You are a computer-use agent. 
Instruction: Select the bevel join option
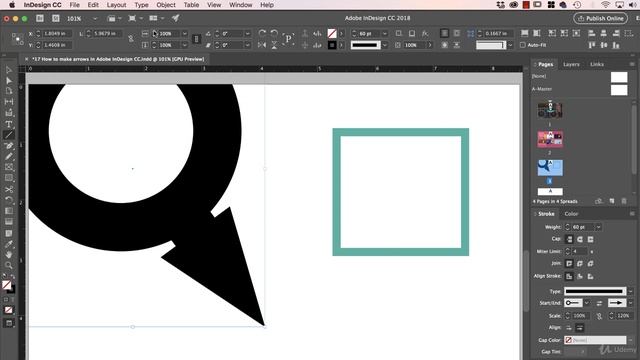click(x=591, y=264)
